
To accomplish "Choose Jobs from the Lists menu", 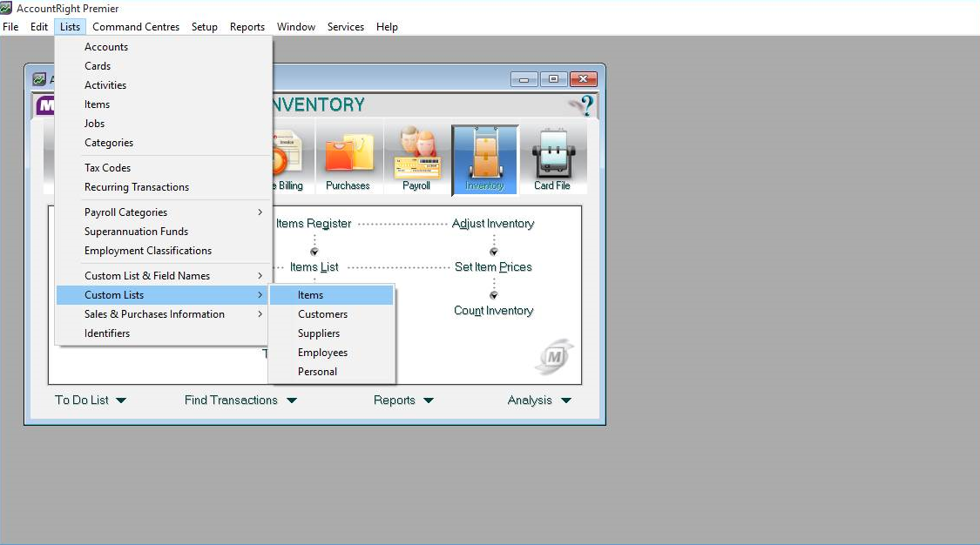I will [164, 124].
